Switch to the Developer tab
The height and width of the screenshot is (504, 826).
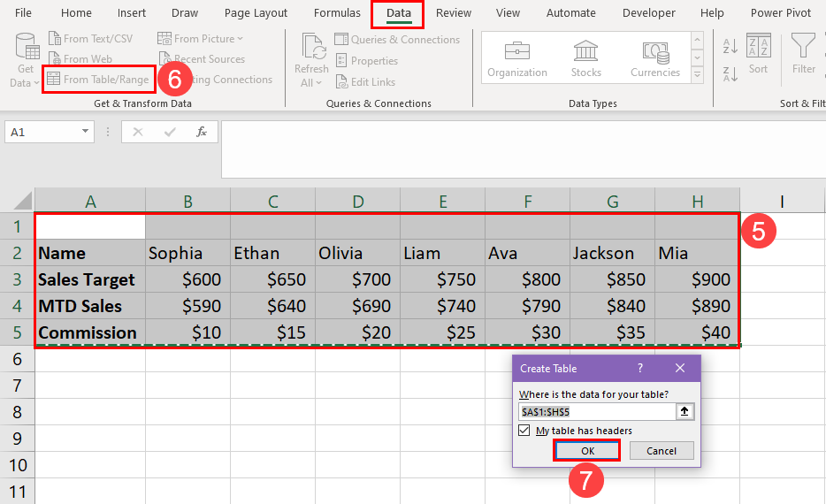[649, 13]
